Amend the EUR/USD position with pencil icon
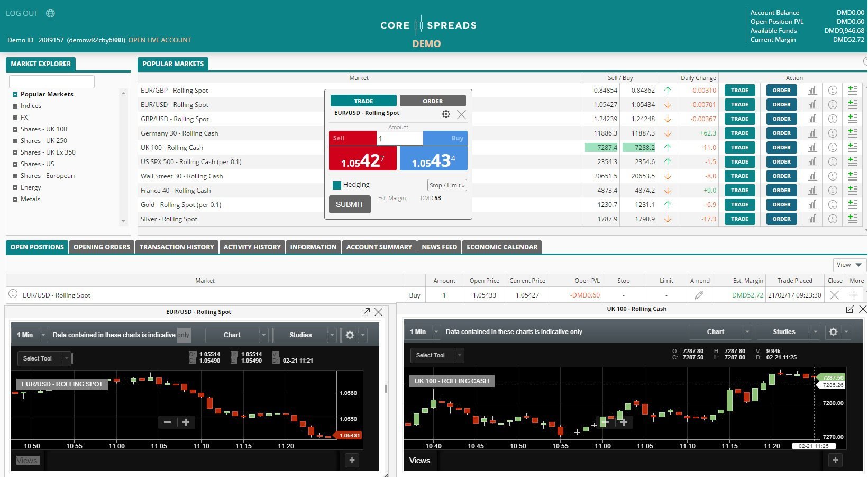The height and width of the screenshot is (477, 868). [x=699, y=295]
